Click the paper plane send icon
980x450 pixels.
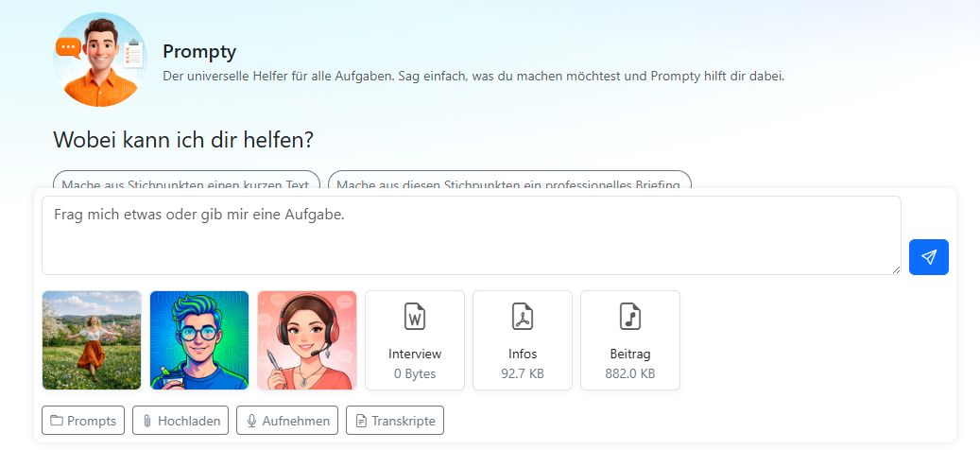pyautogui.click(x=929, y=257)
